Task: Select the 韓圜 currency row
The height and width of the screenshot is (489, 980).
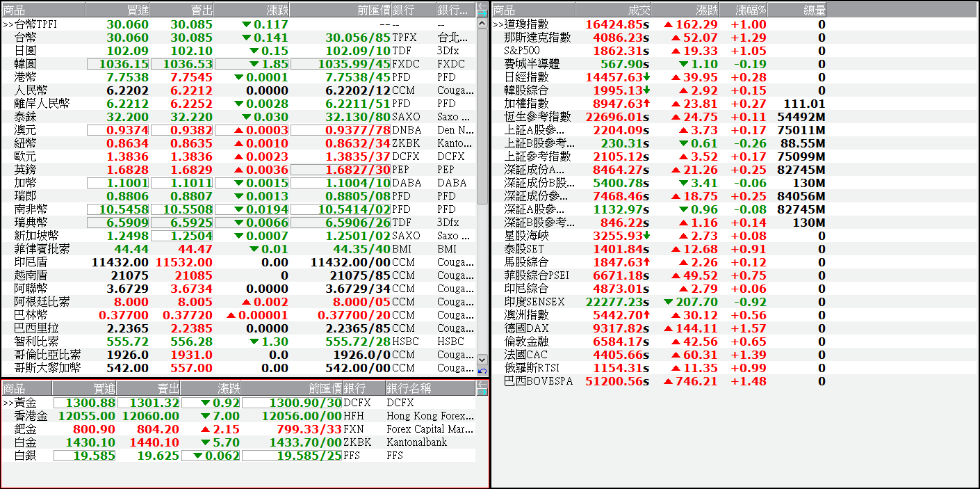Action: (x=238, y=64)
